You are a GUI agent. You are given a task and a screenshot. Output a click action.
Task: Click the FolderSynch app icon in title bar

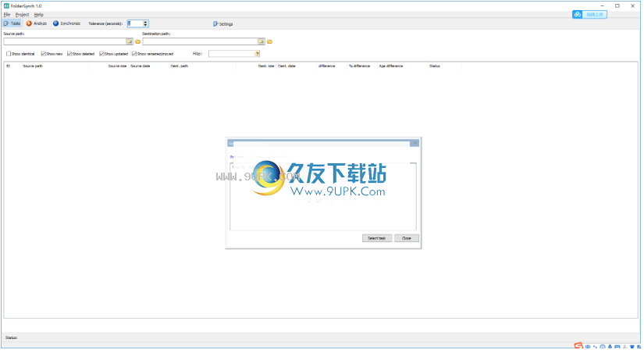point(6,5)
